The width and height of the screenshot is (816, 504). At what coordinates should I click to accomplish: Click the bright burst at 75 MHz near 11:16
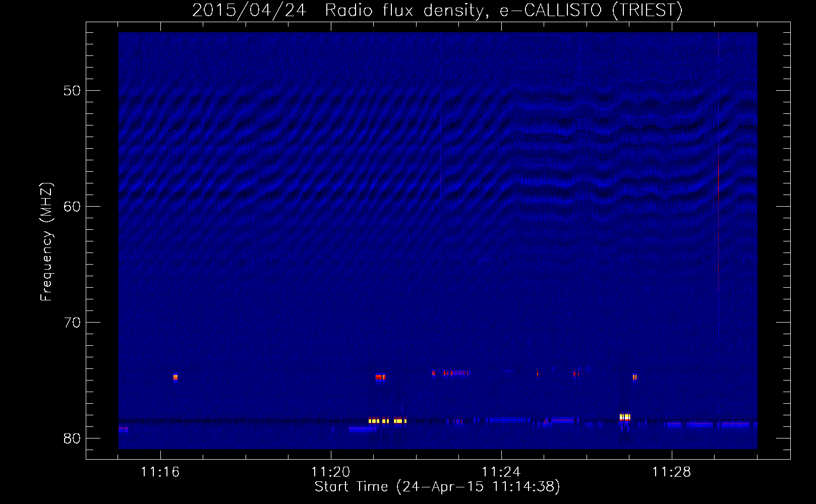point(175,377)
